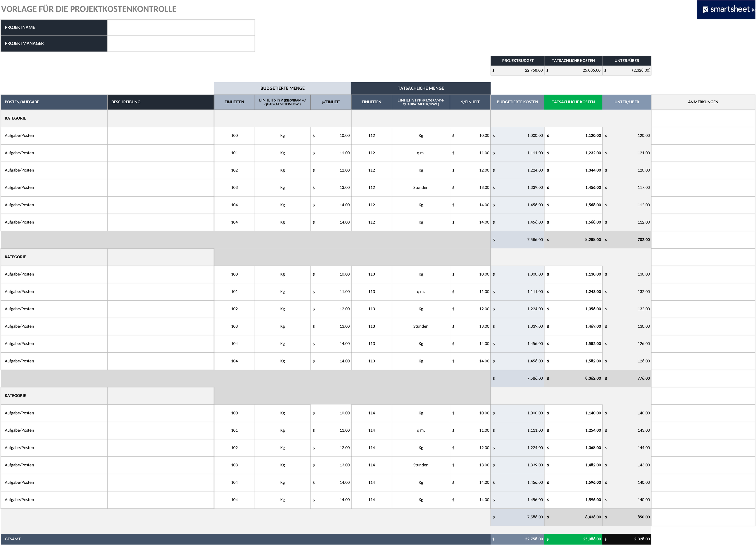756x545 pixels.
Task: Select the GESAMT difference 2,328.00 cell
Action: pyautogui.click(x=627, y=539)
